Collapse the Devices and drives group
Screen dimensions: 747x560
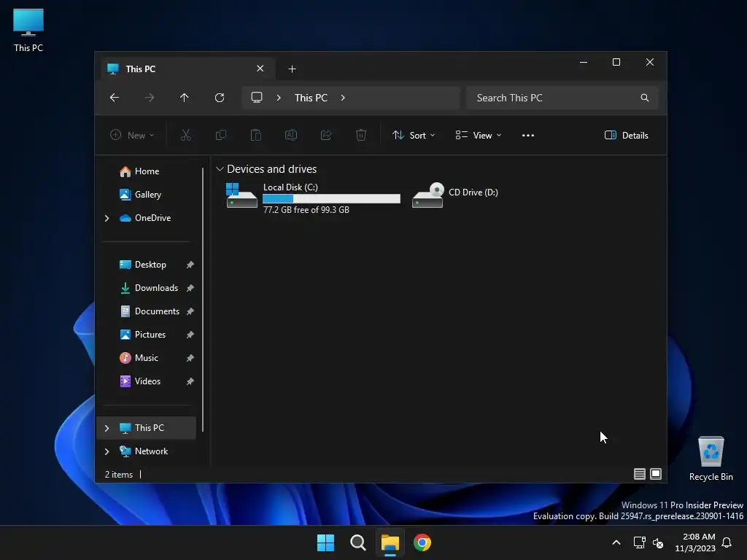tap(220, 169)
